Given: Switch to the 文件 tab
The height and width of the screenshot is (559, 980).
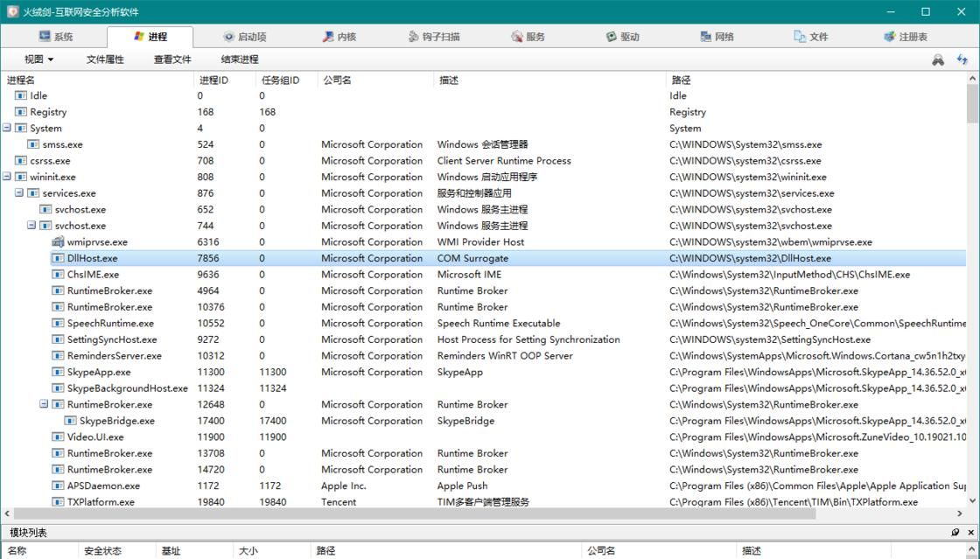Looking at the screenshot, I should click(811, 37).
